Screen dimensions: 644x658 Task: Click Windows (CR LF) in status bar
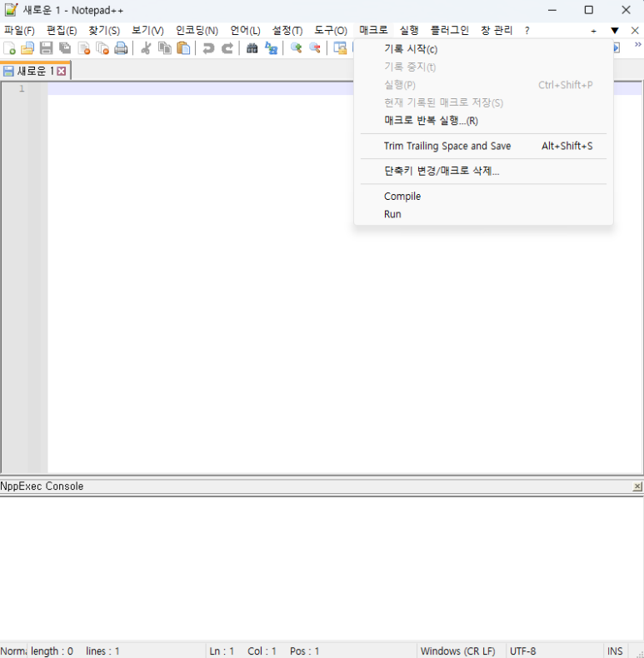click(x=458, y=651)
